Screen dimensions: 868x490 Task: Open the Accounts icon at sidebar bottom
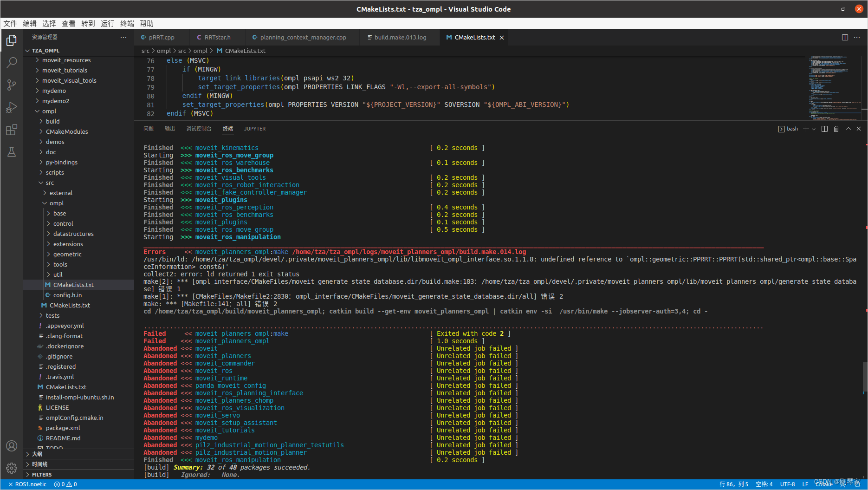pyautogui.click(x=12, y=446)
